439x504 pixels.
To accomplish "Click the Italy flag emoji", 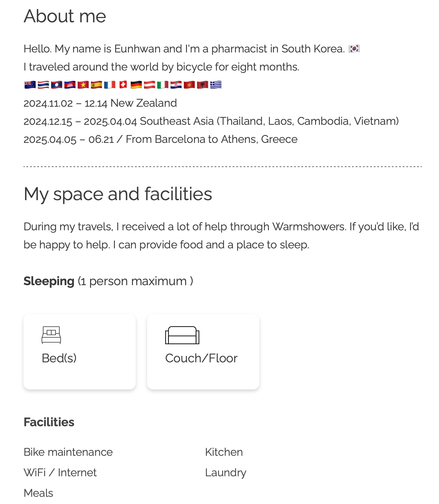I will tap(163, 85).
